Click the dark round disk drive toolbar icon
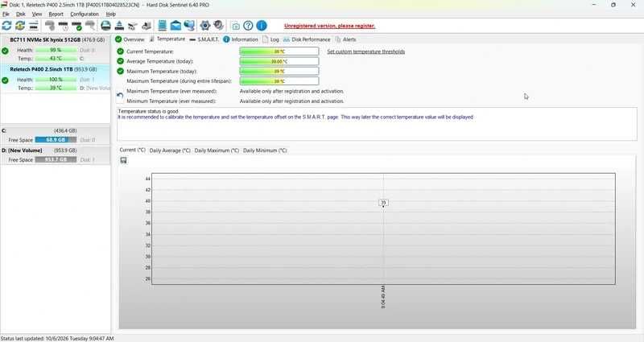The width and height of the screenshot is (644, 342). click(105, 26)
